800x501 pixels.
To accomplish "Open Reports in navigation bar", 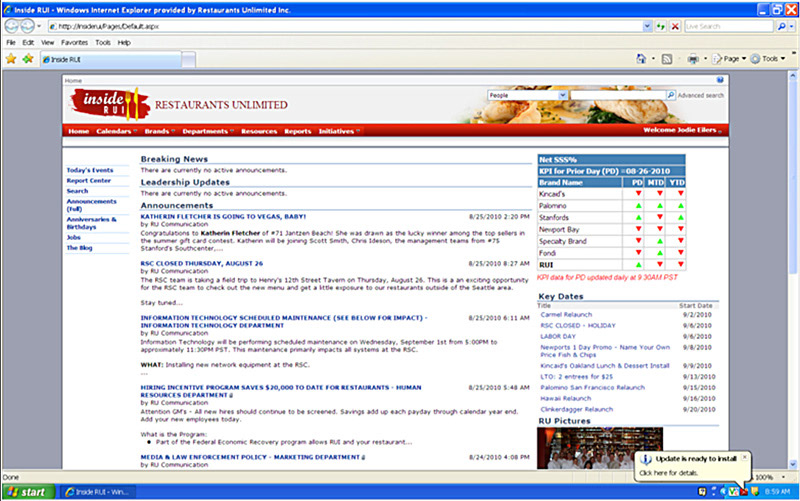I will (298, 131).
